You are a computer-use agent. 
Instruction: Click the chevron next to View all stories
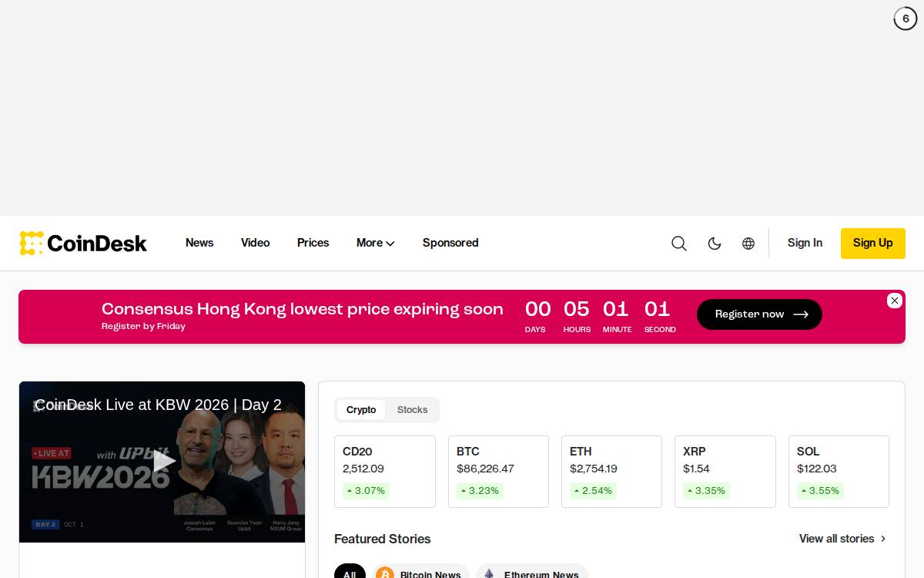[883, 539]
